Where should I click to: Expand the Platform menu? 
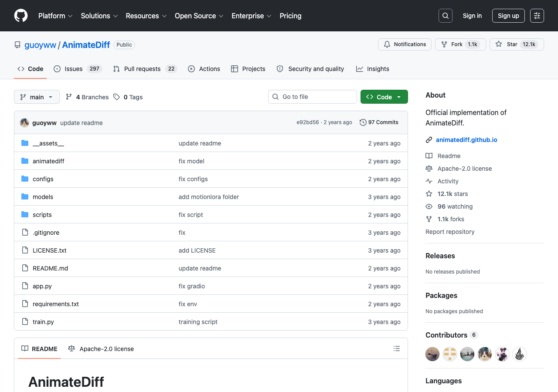pyautogui.click(x=55, y=16)
